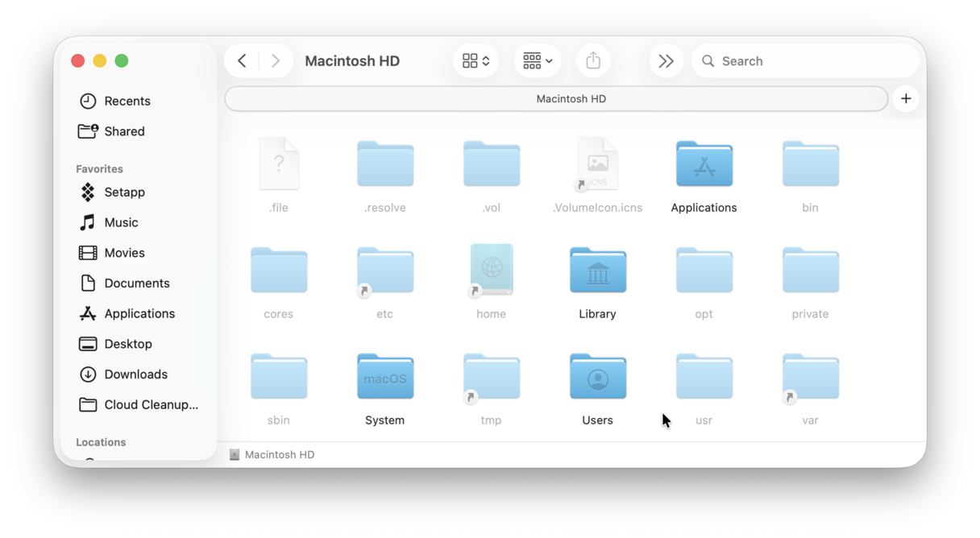Select the cores folder
Viewport: 980px width, 538px height.
[x=279, y=271]
